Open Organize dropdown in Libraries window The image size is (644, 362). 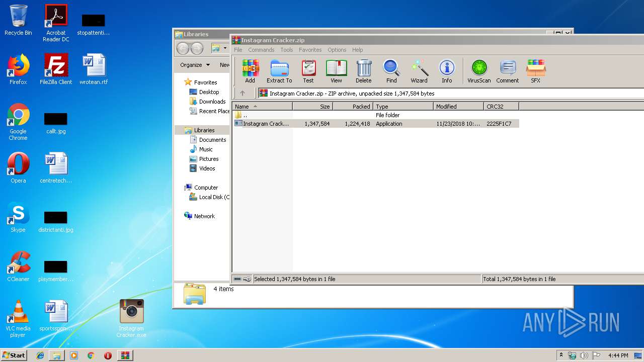click(195, 65)
